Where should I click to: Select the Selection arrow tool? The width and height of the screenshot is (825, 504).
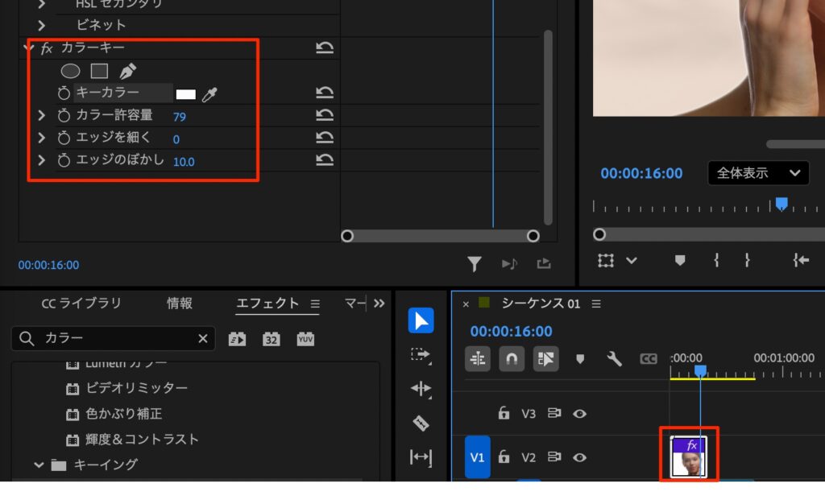click(x=421, y=320)
